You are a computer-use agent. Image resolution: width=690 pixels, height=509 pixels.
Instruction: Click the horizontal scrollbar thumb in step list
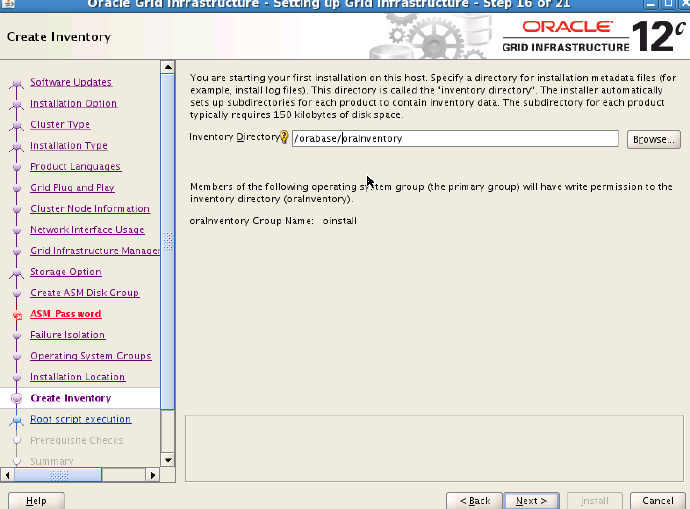[58, 475]
